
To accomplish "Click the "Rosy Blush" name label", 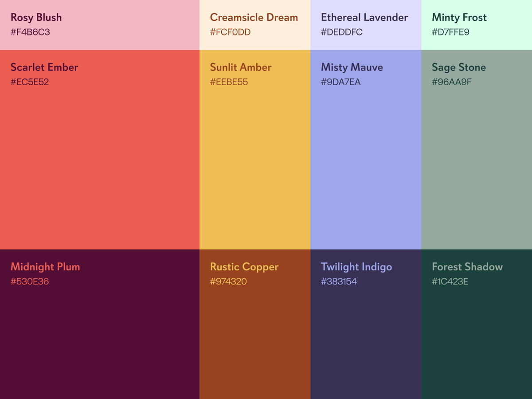I will point(36,18).
